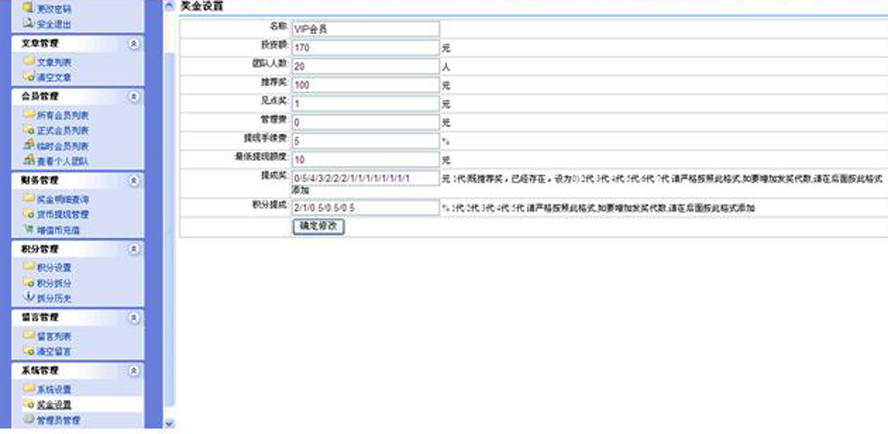Click the 名称 field containing VIP会员

[x=366, y=29]
